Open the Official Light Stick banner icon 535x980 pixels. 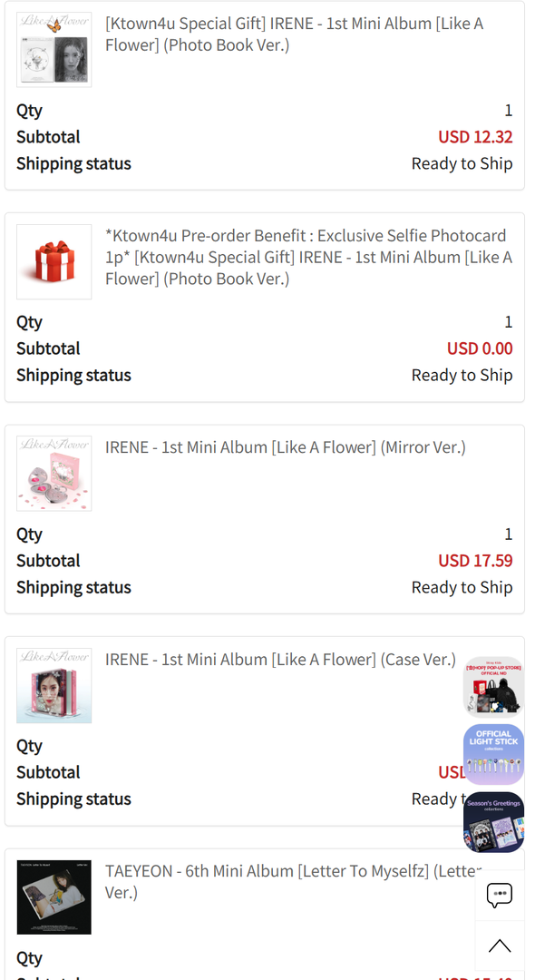pyautogui.click(x=494, y=754)
